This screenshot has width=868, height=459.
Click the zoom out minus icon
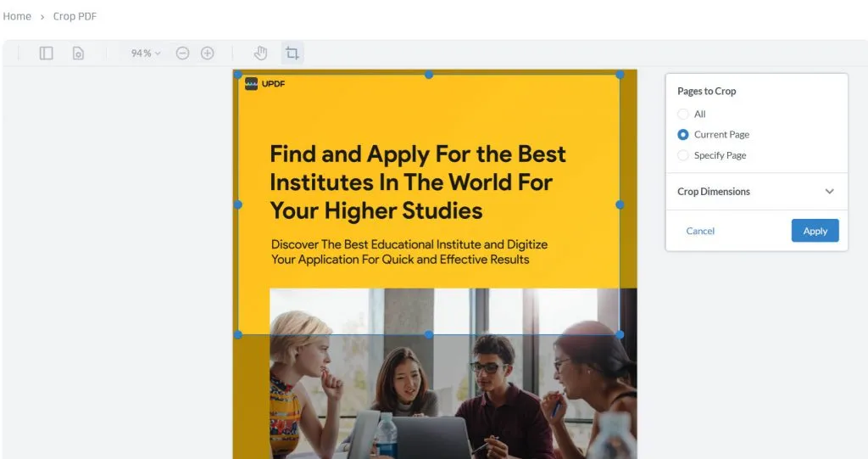(x=183, y=53)
